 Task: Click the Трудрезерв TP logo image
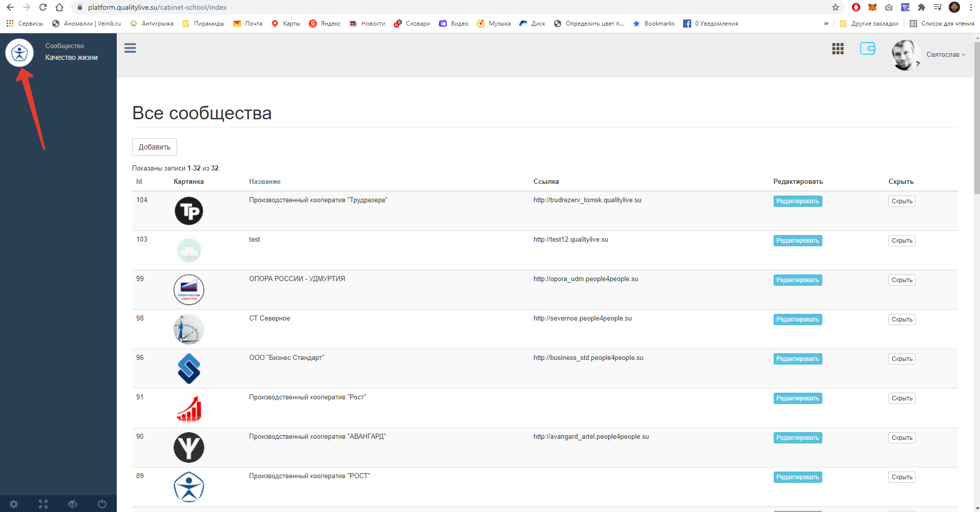pyautogui.click(x=189, y=211)
